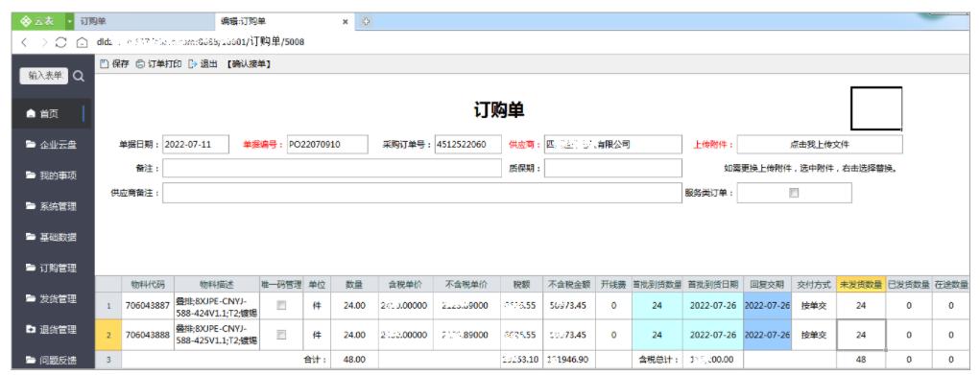Toggle the 服务类订单 checkbox
The width and height of the screenshot is (980, 375).
coord(794,193)
